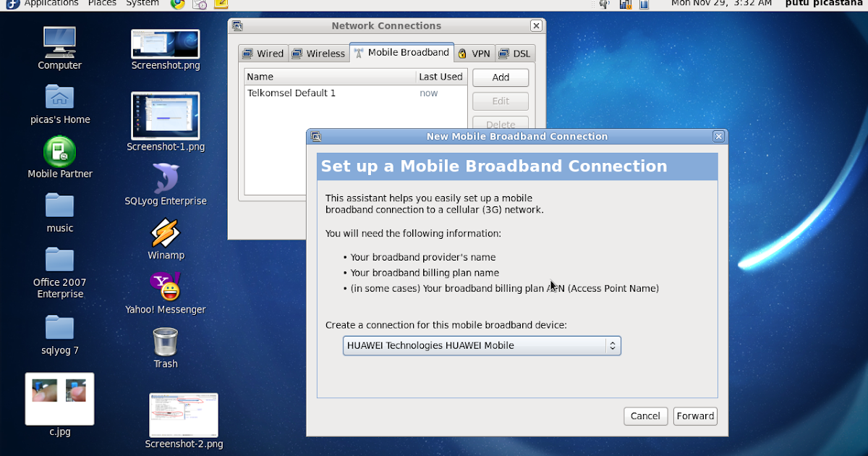868x456 pixels.
Task: Cancel the new mobile broadband connection
Action: point(645,416)
